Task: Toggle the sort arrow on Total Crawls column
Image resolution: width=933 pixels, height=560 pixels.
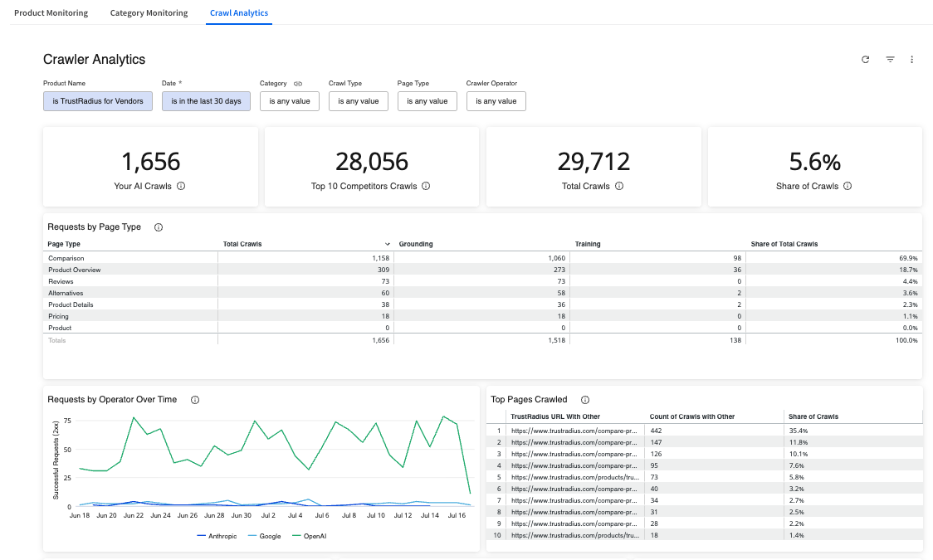Action: click(388, 245)
